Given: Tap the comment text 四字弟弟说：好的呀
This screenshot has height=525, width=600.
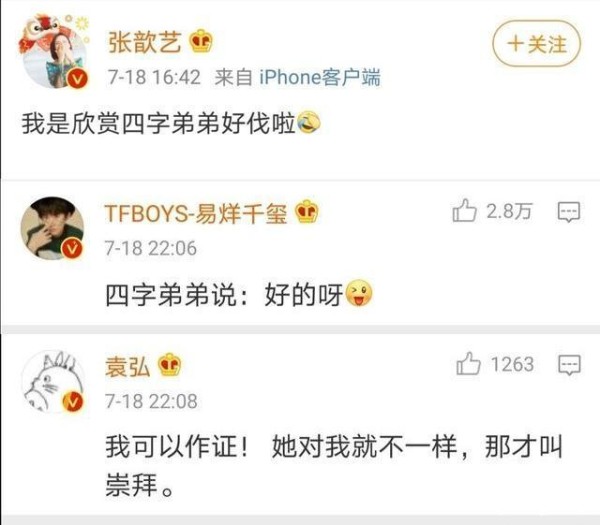Looking at the screenshot, I should click(224, 295).
